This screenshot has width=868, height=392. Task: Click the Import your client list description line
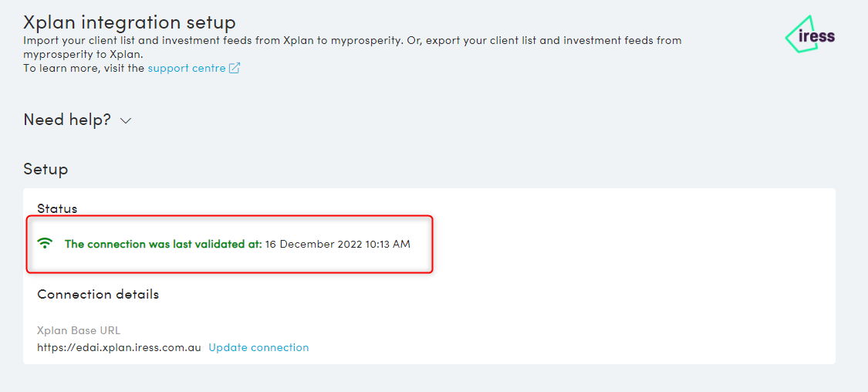(352, 40)
